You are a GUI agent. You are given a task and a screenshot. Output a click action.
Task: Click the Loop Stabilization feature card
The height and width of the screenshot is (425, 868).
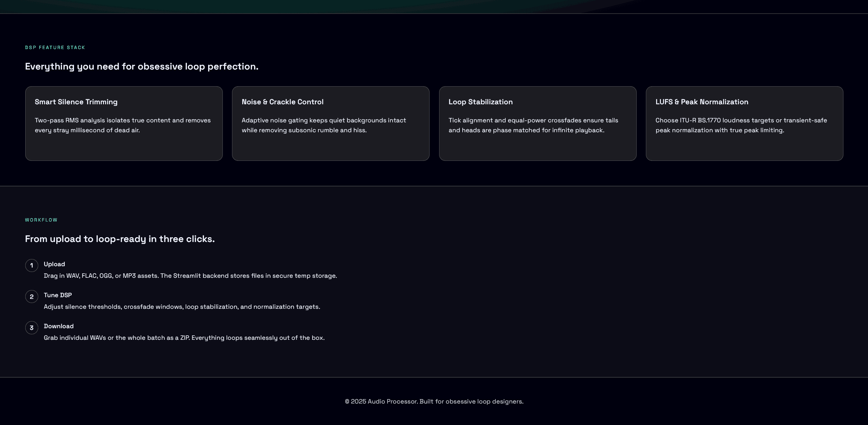click(x=537, y=123)
